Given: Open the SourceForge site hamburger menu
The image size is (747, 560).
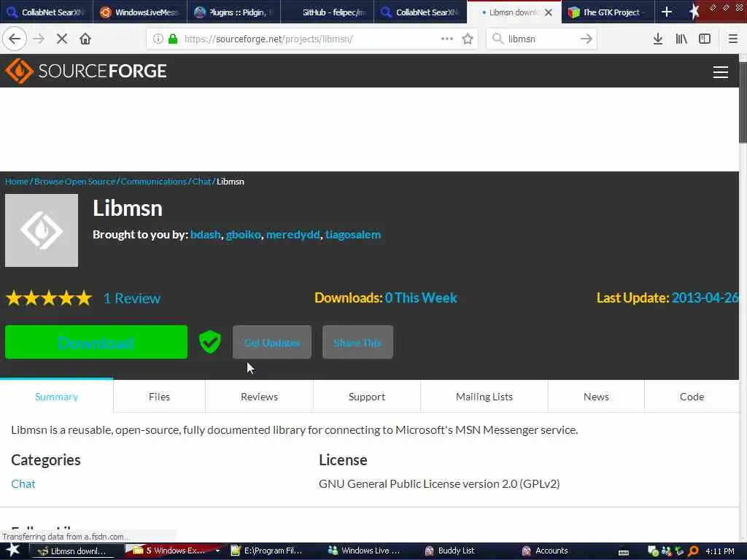Looking at the screenshot, I should click(x=720, y=72).
